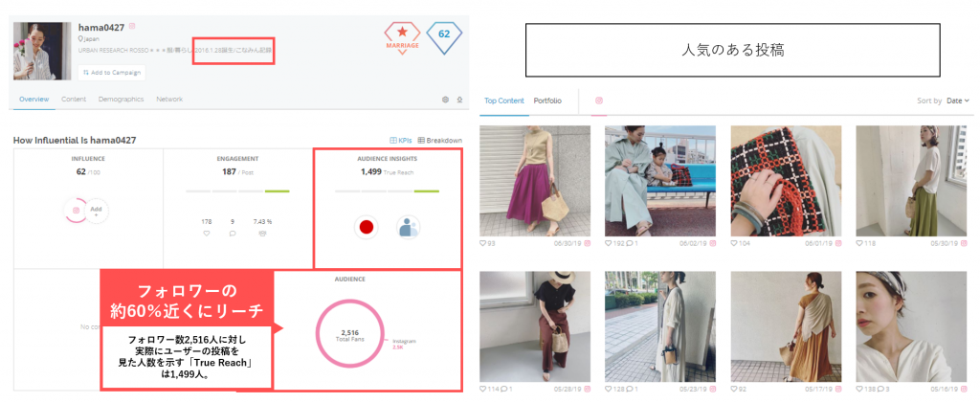Select the Portfolio tab
The height and width of the screenshot is (403, 980).
pos(547,101)
